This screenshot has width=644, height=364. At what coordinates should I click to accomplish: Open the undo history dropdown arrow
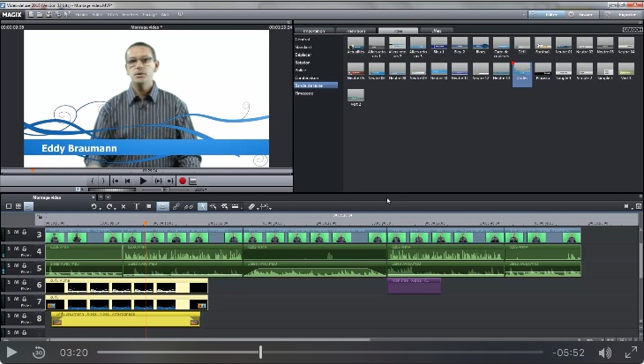tap(100, 208)
